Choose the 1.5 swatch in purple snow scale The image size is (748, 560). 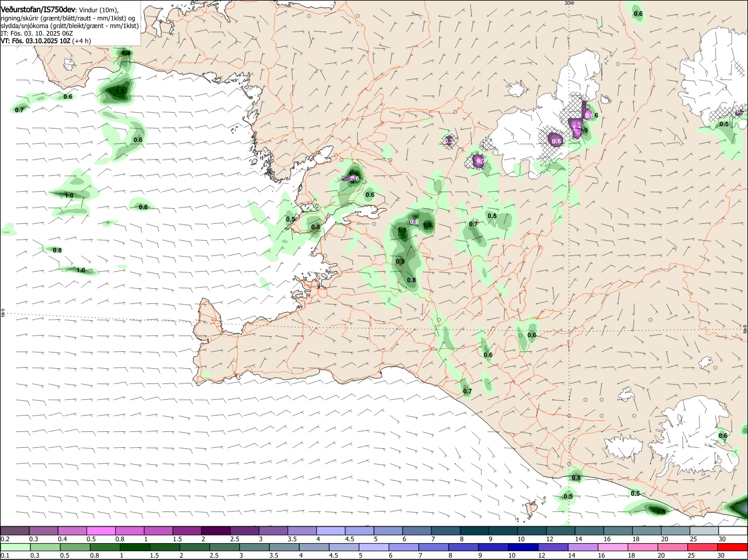pyautogui.click(x=187, y=530)
